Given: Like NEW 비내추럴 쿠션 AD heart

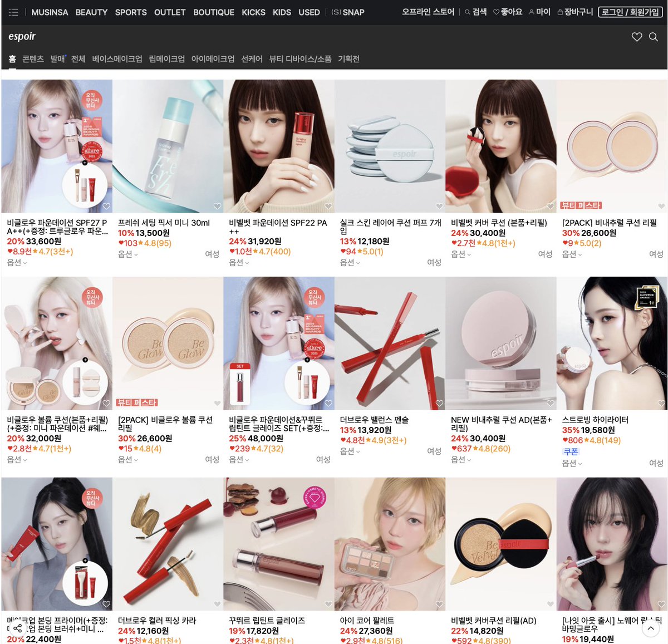Looking at the screenshot, I should pyautogui.click(x=550, y=404).
